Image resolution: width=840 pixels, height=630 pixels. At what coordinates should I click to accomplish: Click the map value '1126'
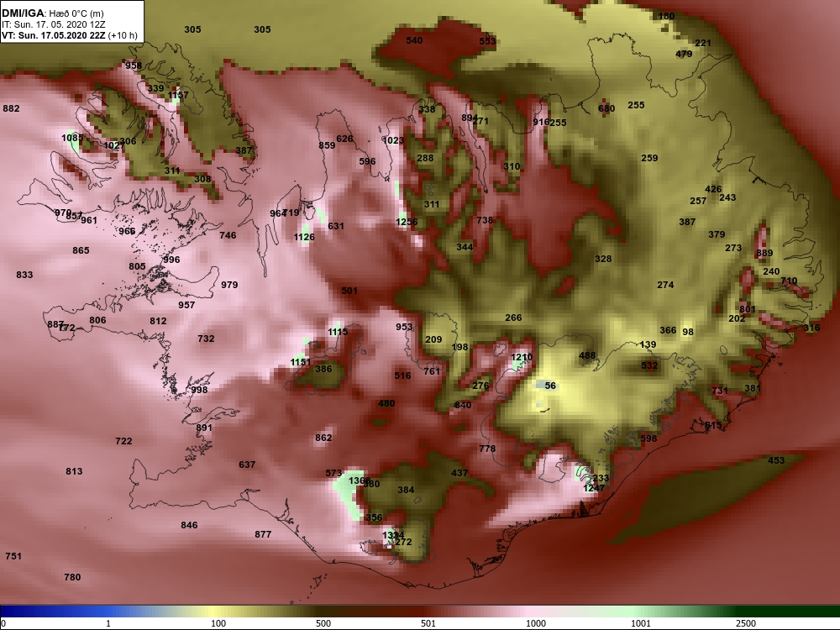tap(304, 237)
